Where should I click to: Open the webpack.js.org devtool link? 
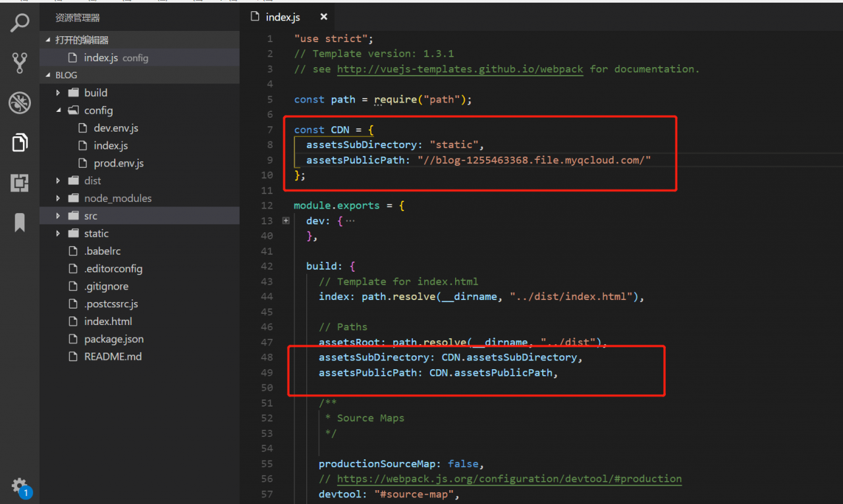[508, 479]
